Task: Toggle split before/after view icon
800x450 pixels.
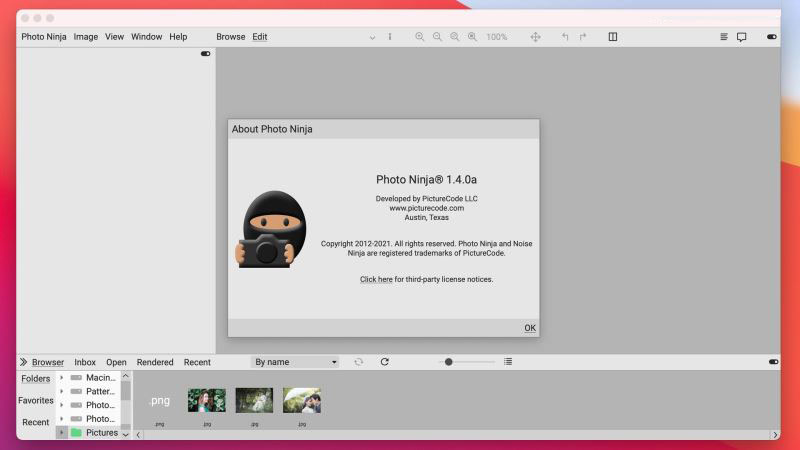Action: coord(613,37)
